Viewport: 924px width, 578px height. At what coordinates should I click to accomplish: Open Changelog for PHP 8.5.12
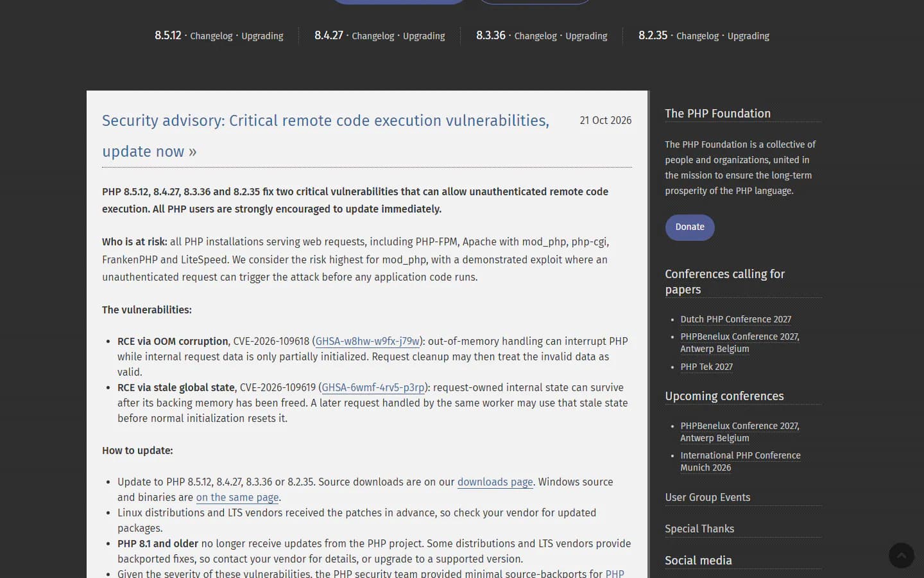point(211,36)
